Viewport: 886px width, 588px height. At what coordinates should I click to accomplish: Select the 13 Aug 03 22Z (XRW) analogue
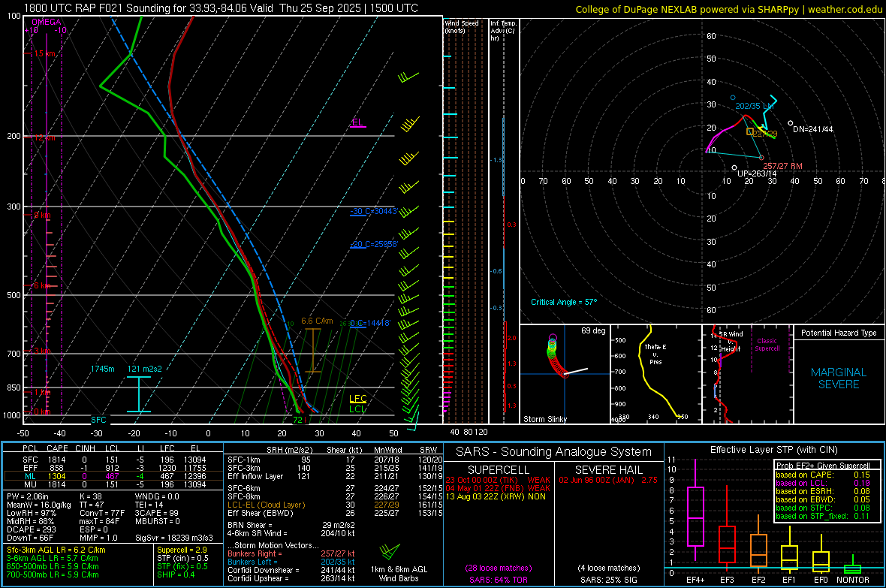coord(496,496)
